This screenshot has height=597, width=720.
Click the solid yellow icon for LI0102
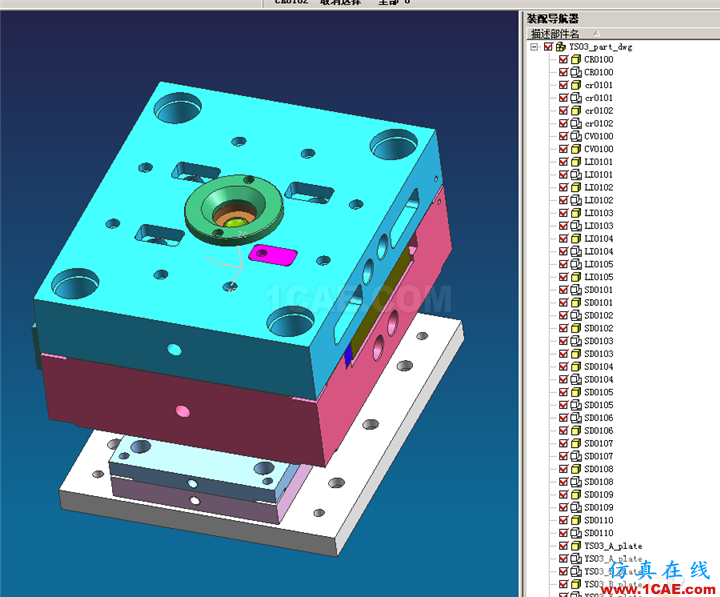point(576,187)
